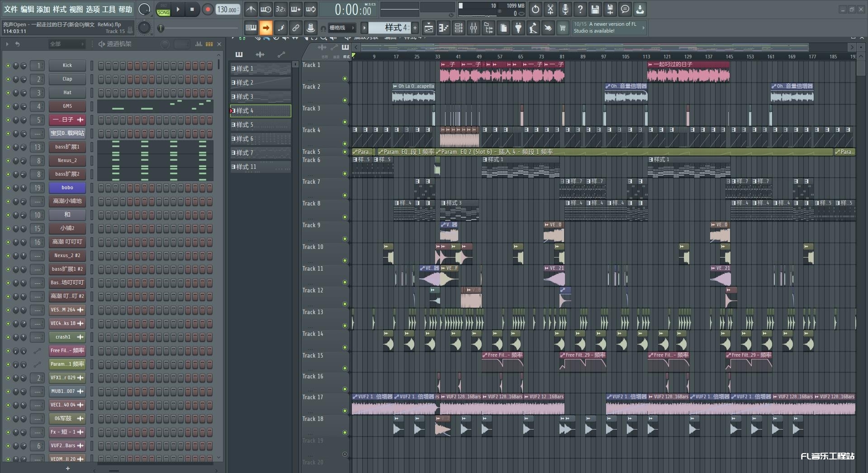The width and height of the screenshot is (868, 473).
Task: Mute Track 2 in the playlist
Action: click(x=345, y=100)
